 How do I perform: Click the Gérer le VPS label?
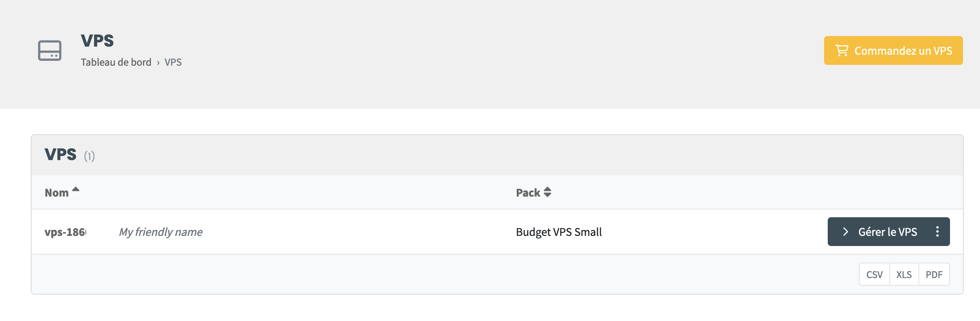click(888, 232)
